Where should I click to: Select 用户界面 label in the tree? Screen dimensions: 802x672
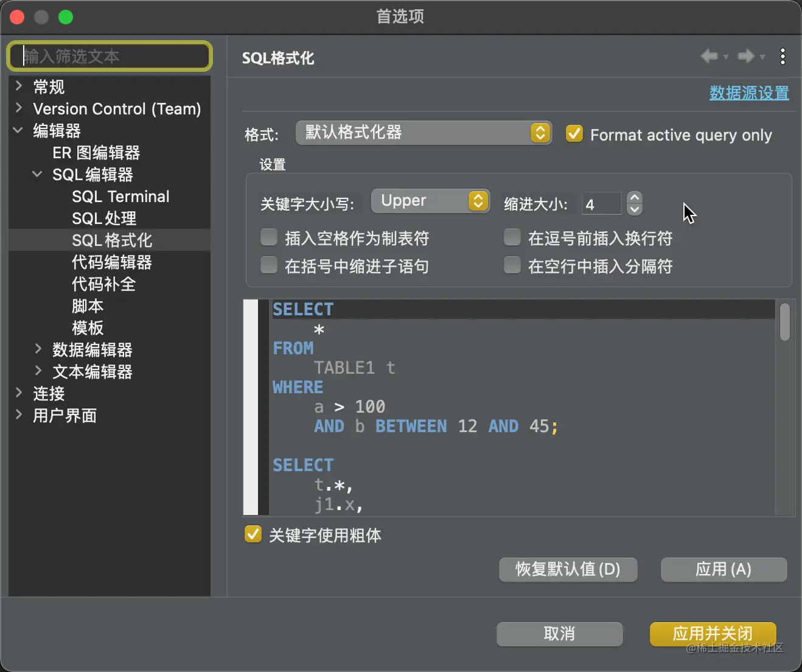click(x=65, y=416)
